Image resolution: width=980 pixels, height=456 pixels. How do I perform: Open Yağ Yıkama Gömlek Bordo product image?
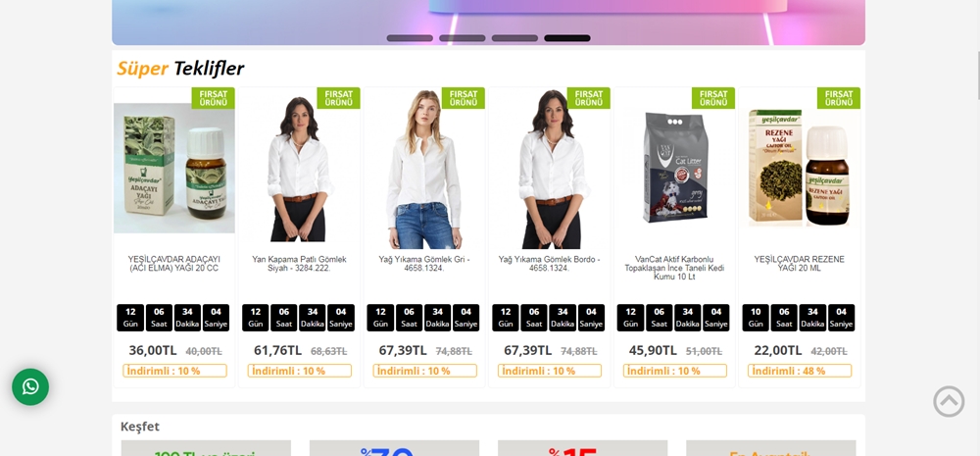tap(550, 169)
